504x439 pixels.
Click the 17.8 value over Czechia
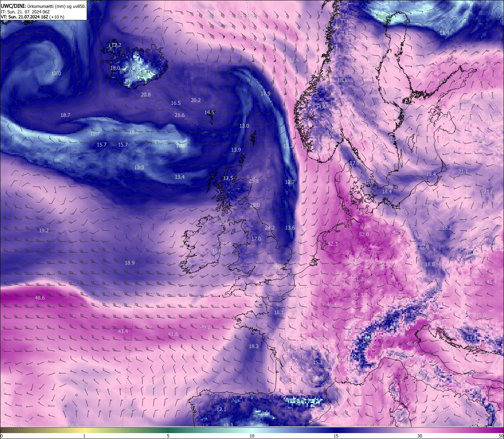pyautogui.click(x=424, y=247)
